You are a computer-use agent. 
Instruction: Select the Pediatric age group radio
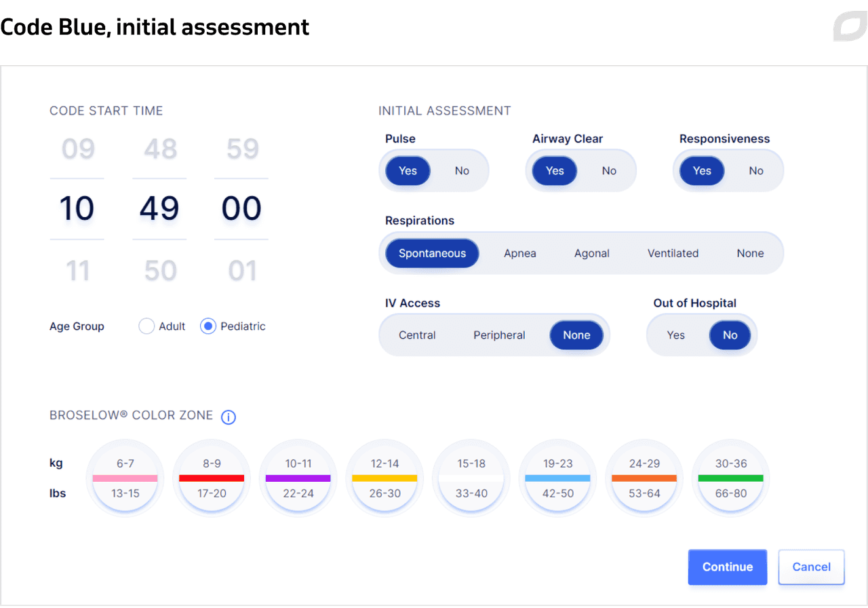tap(208, 326)
